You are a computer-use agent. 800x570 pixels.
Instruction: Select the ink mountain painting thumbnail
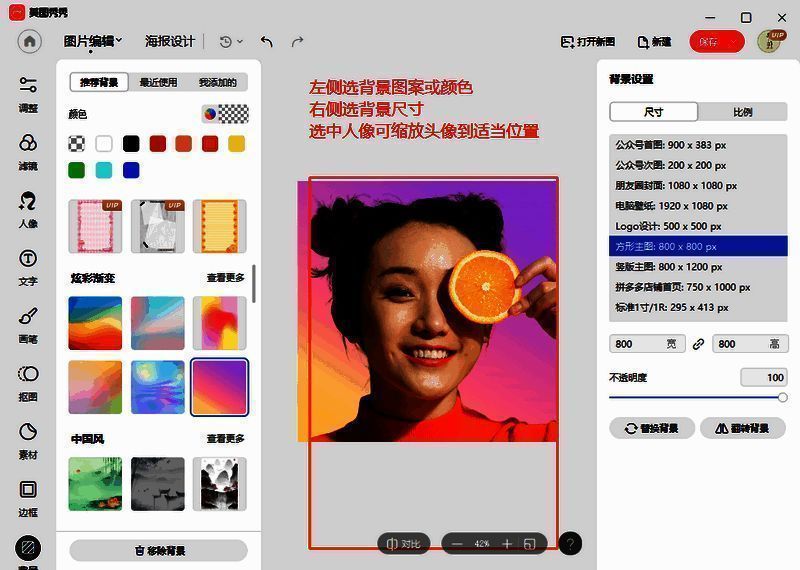coord(220,484)
